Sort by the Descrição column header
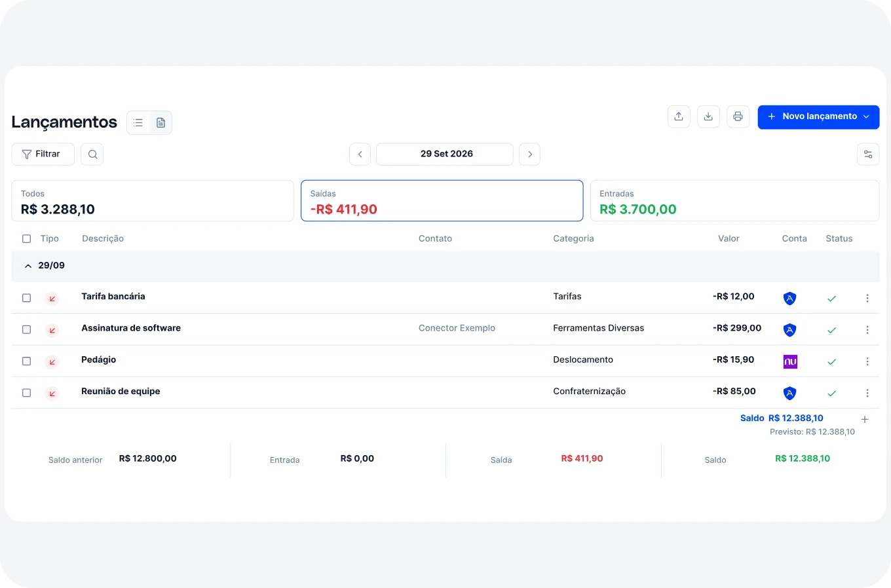The width and height of the screenshot is (891, 588). point(103,239)
